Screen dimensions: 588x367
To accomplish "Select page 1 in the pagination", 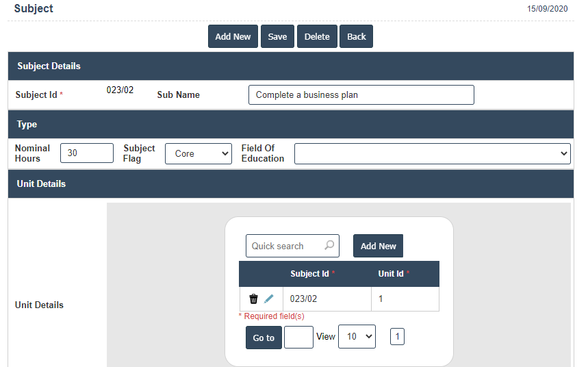I will click(397, 337).
